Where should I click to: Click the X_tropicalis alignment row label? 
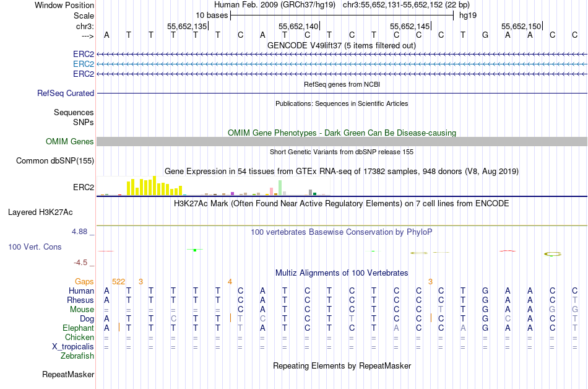pyautogui.click(x=73, y=347)
